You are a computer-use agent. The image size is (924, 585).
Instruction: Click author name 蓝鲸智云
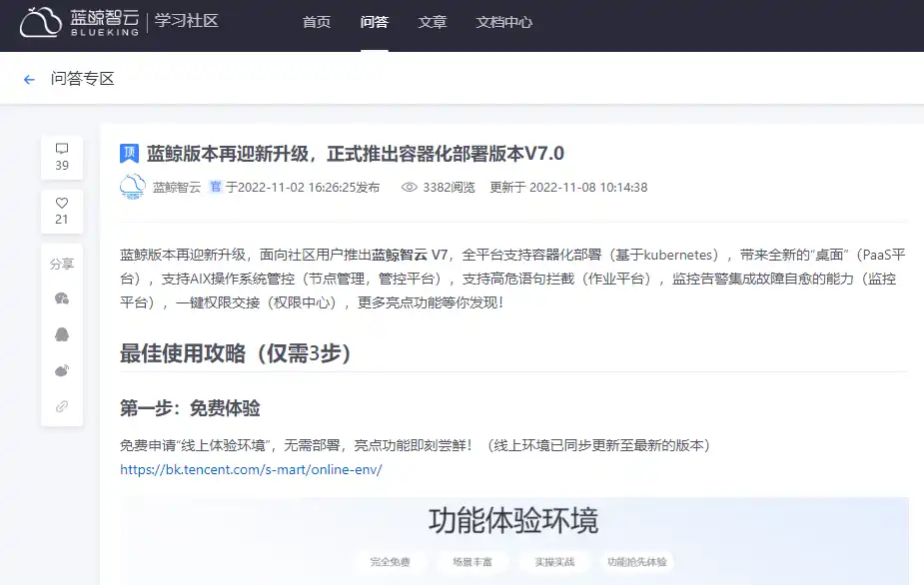pos(177,188)
